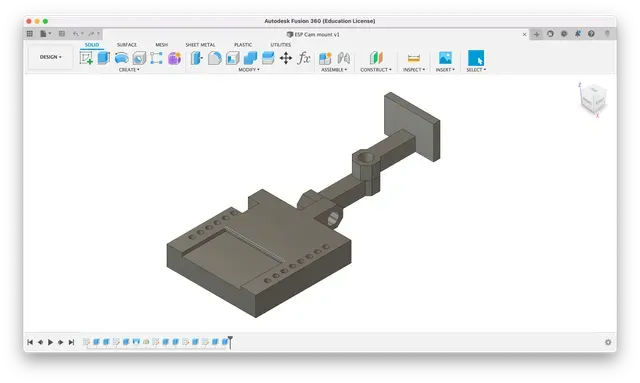Expand the INSPECT dropdown
640x383 pixels.
pos(414,70)
